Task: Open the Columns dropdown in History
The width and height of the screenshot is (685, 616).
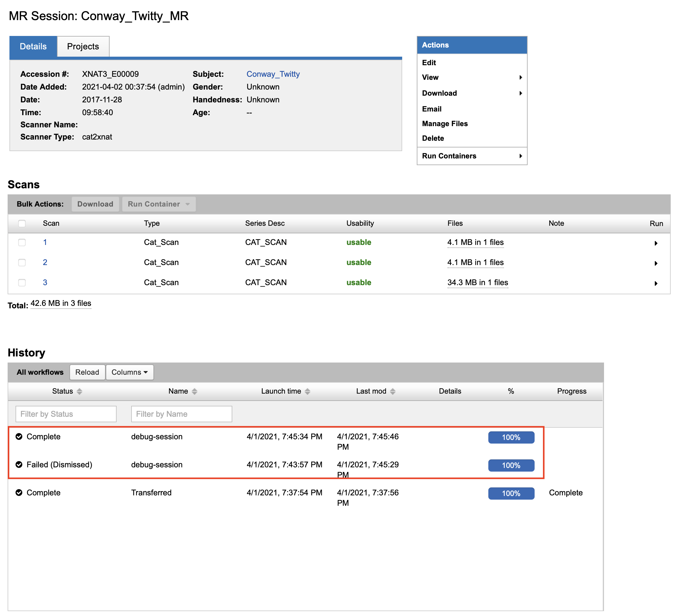Action: pyautogui.click(x=130, y=372)
